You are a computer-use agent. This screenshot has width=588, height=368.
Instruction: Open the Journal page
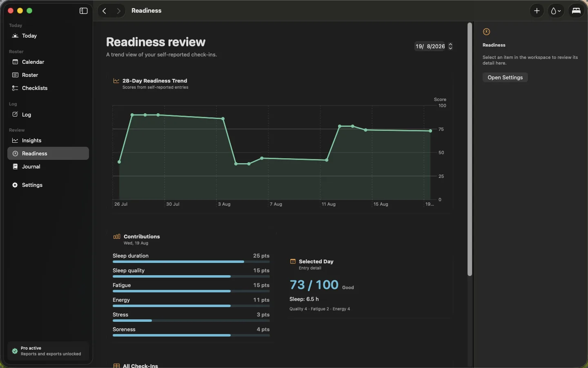48,167
